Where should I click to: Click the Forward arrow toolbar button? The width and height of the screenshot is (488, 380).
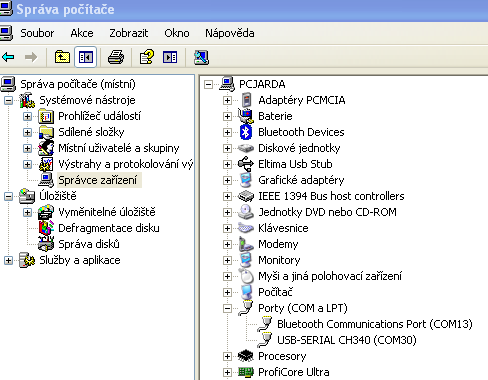click(31, 57)
